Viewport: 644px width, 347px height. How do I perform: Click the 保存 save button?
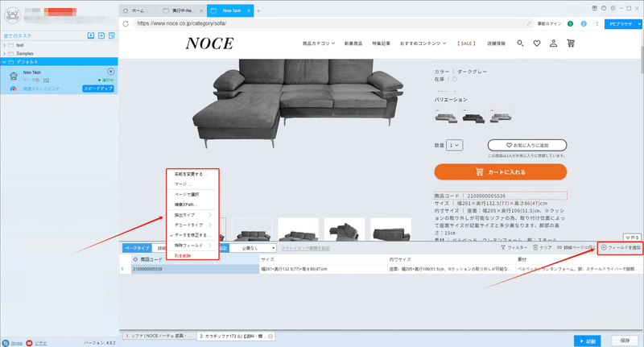click(625, 341)
